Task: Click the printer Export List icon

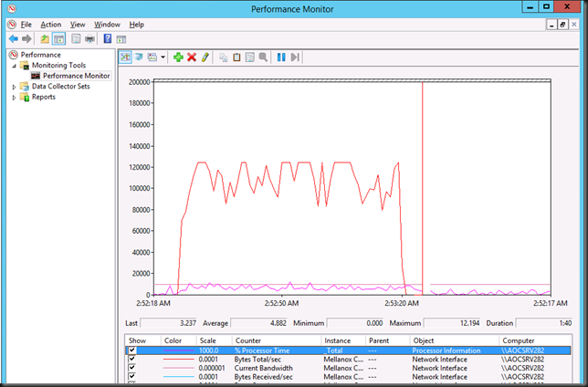Action: coord(90,38)
